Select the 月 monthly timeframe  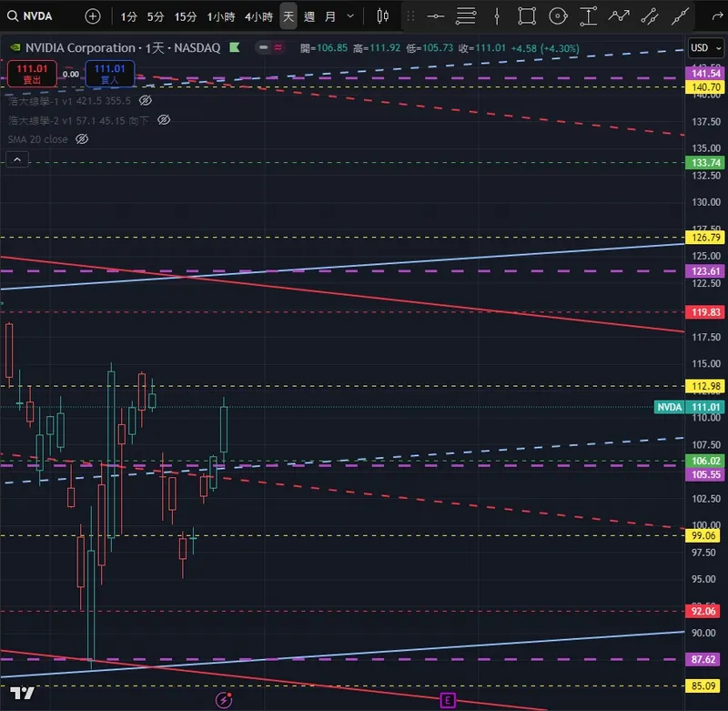[x=330, y=16]
